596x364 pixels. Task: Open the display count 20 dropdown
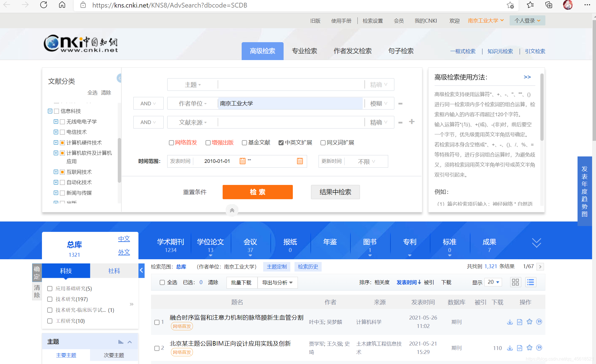tap(493, 282)
